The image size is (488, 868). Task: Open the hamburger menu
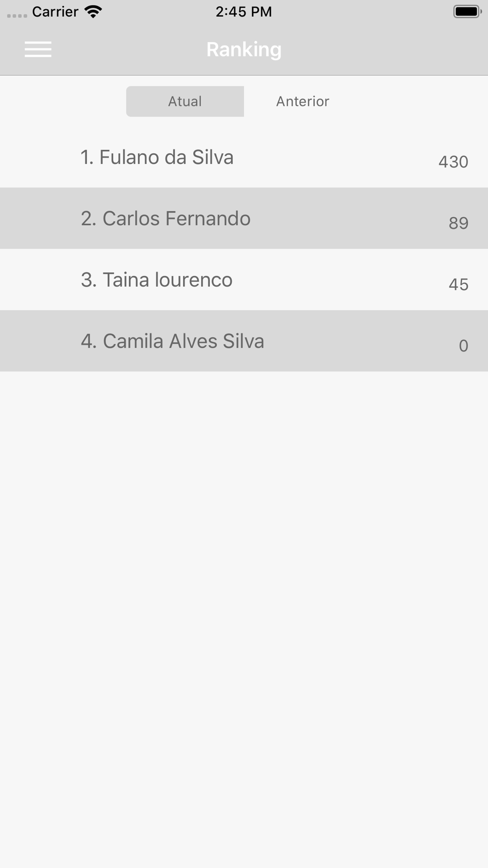tap(38, 49)
